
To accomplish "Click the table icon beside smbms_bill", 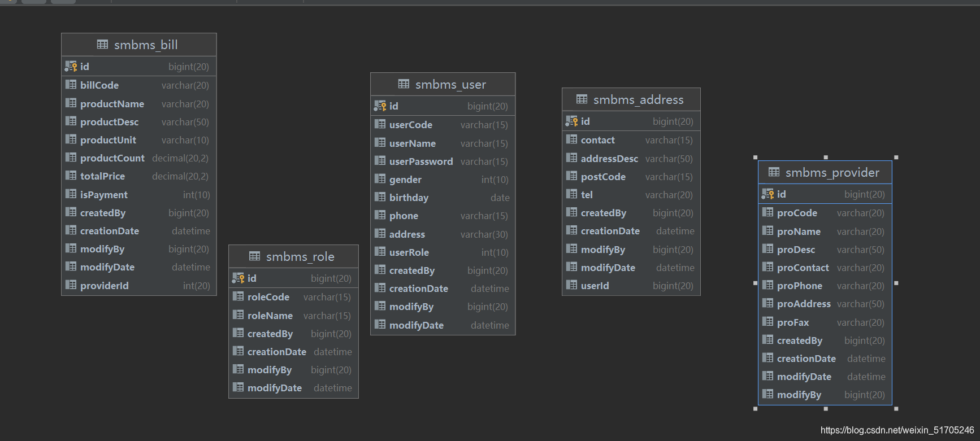I will [x=102, y=44].
